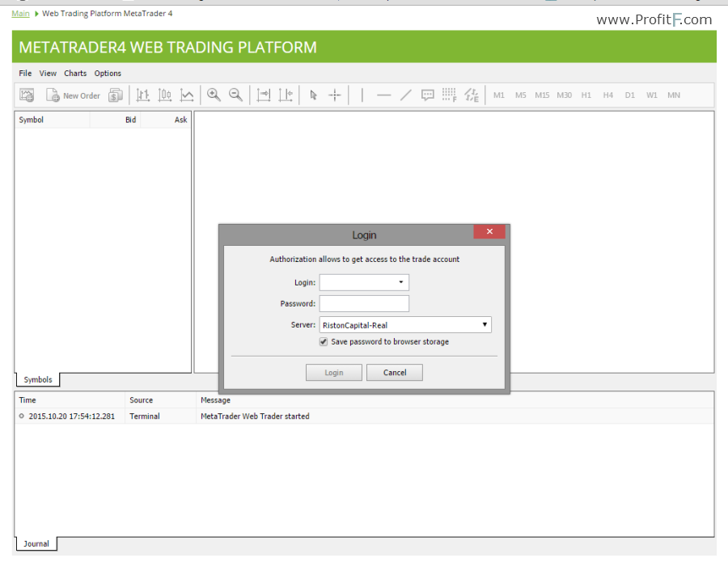
Task: Set timeframe to H1
Action: [x=586, y=95]
